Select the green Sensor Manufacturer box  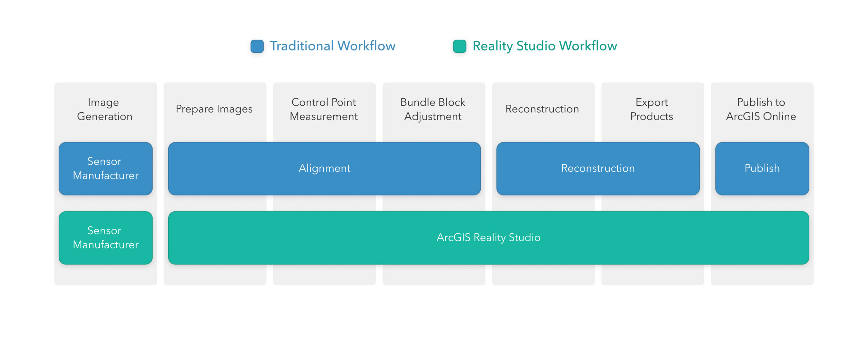tap(105, 238)
